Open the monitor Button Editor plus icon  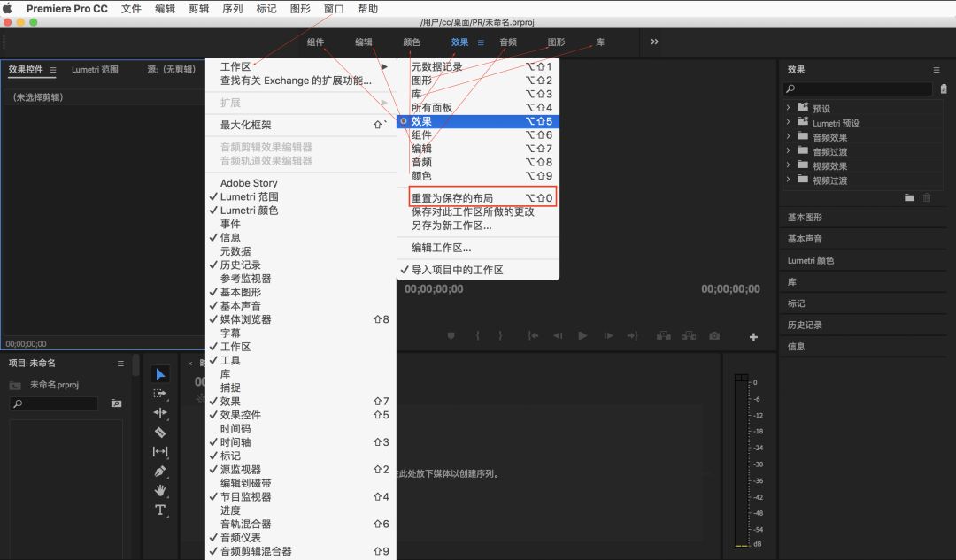753,337
